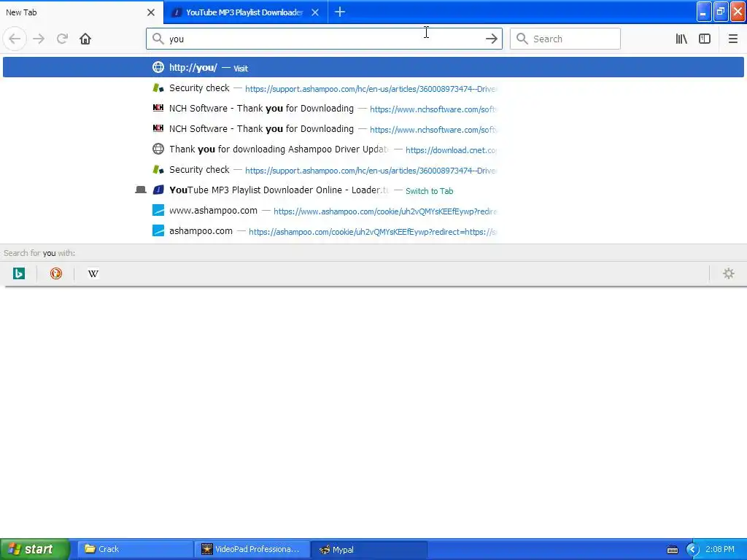
Task: Expand hidden tray icons arrow
Action: tap(692, 550)
